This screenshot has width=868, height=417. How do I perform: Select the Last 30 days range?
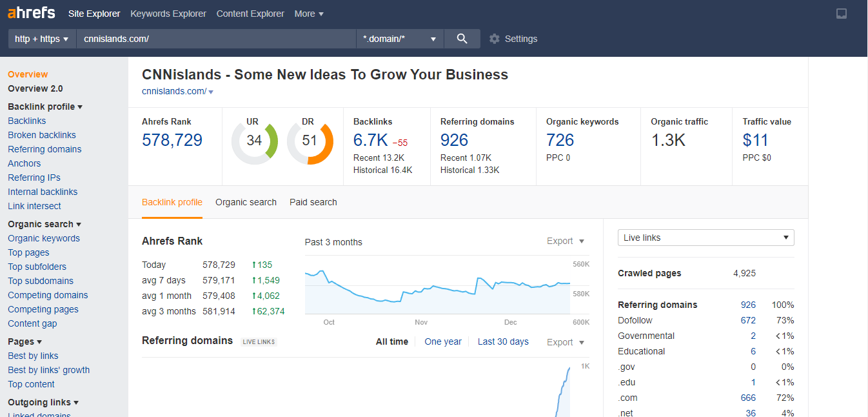tap(503, 341)
